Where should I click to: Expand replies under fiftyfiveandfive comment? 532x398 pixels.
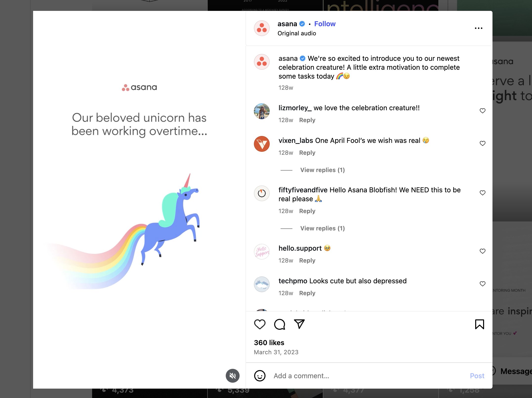pyautogui.click(x=322, y=228)
